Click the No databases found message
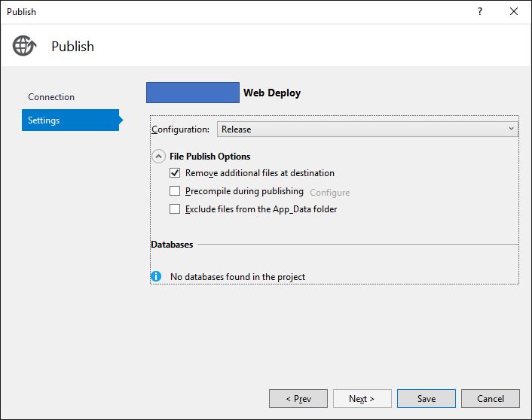Viewport: 532px width, 420px height. [237, 277]
